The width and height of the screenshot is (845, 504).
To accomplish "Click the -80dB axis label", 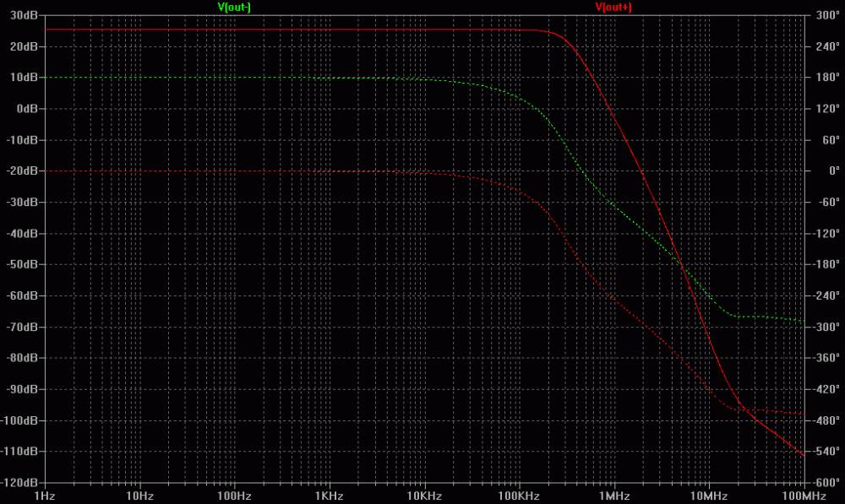I will tap(22, 358).
